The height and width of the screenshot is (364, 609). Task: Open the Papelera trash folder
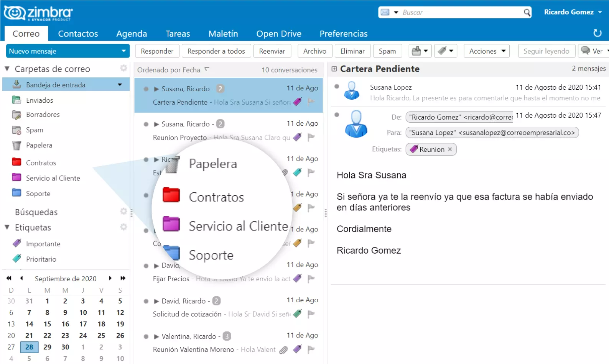tap(39, 146)
